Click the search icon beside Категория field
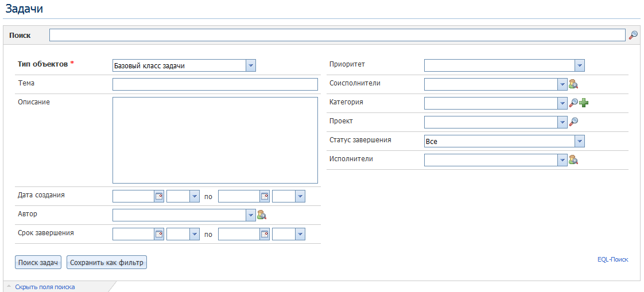The image size is (644, 292). (573, 103)
